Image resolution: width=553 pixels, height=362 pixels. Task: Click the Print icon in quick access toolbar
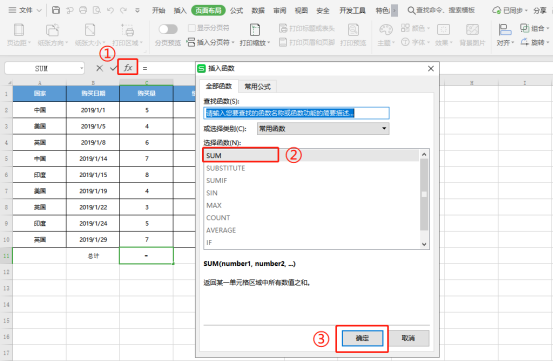tap(83, 10)
